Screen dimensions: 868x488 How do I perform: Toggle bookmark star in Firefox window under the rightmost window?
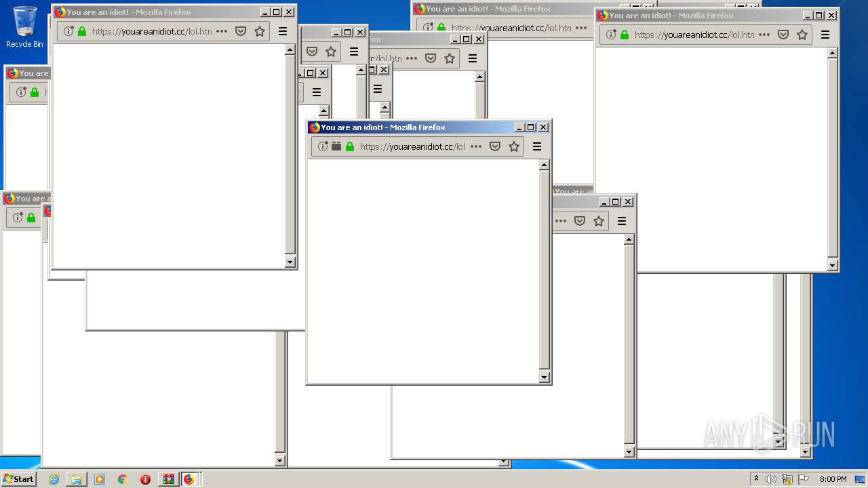599,221
